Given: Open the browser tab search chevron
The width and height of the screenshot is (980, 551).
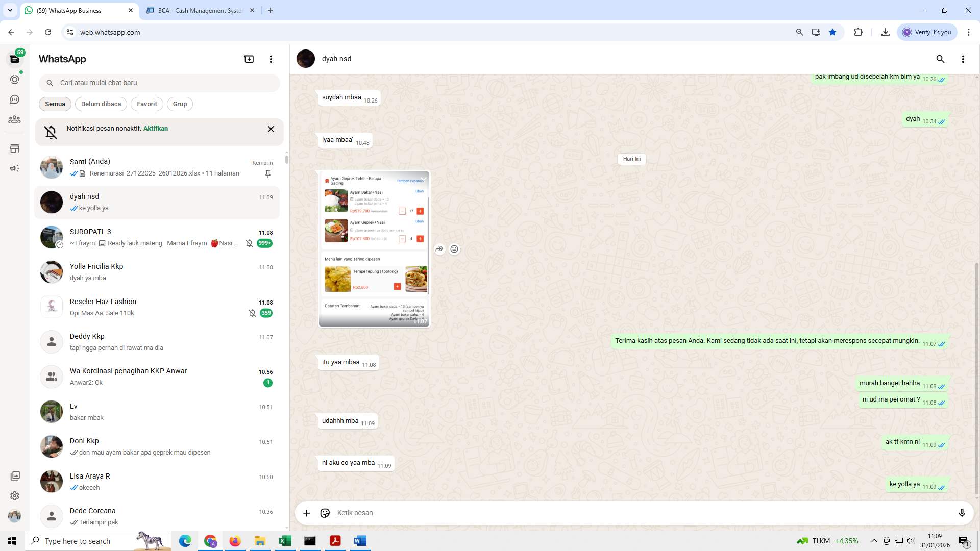Looking at the screenshot, I should (10, 10).
